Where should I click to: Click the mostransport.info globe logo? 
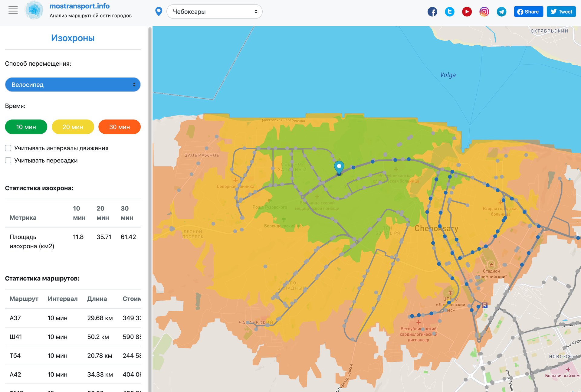(34, 10)
